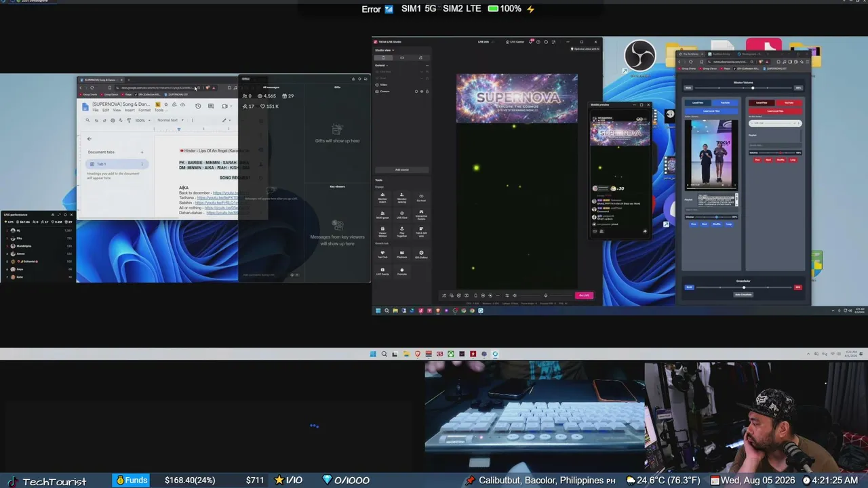The height and width of the screenshot is (488, 868).
Task: Open the Studio view dropdown
Action: click(384, 50)
